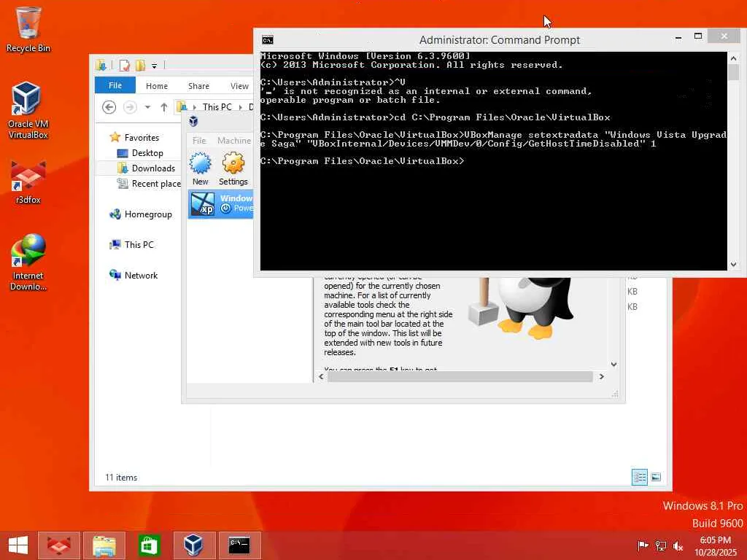Open Action Center flag in system tray
The width and height of the screenshot is (747, 560).
(643, 545)
